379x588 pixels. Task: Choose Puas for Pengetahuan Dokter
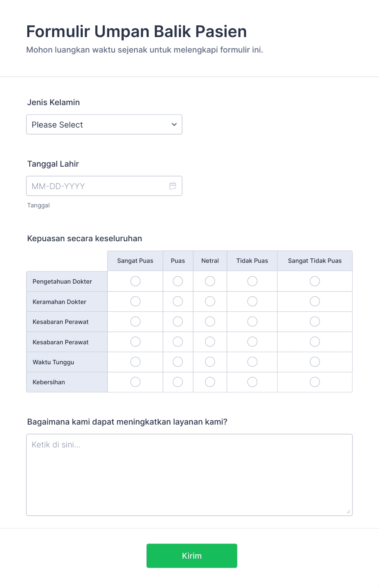178,281
